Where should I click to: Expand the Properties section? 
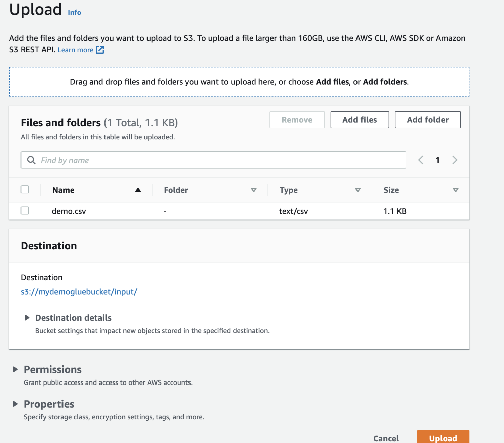click(x=15, y=404)
